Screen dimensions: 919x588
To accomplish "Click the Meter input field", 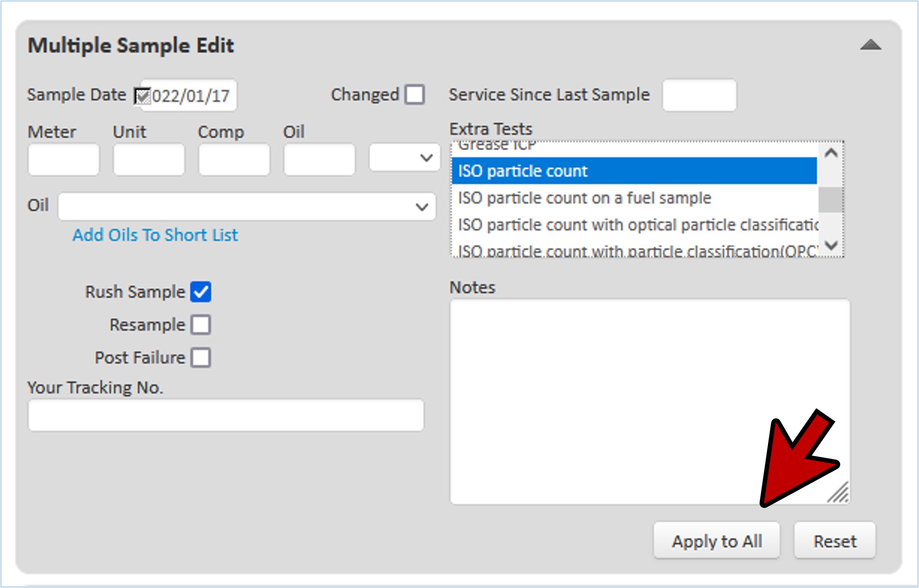I will tap(64, 160).
